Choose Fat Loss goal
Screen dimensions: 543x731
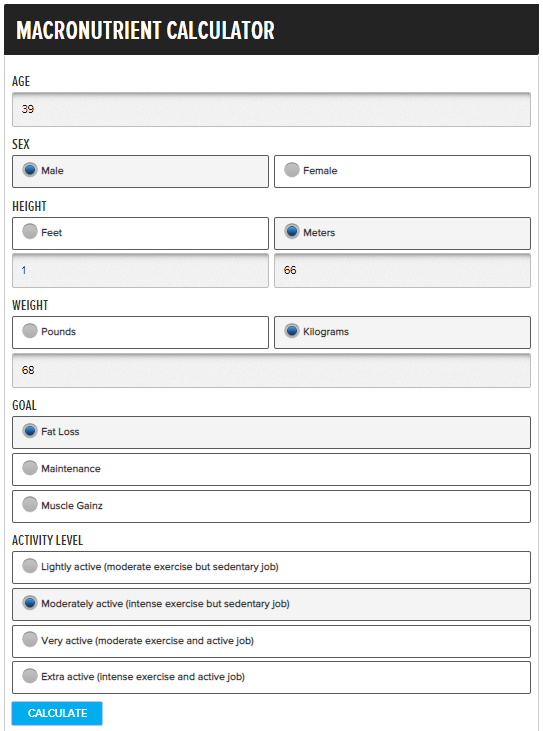coord(271,433)
